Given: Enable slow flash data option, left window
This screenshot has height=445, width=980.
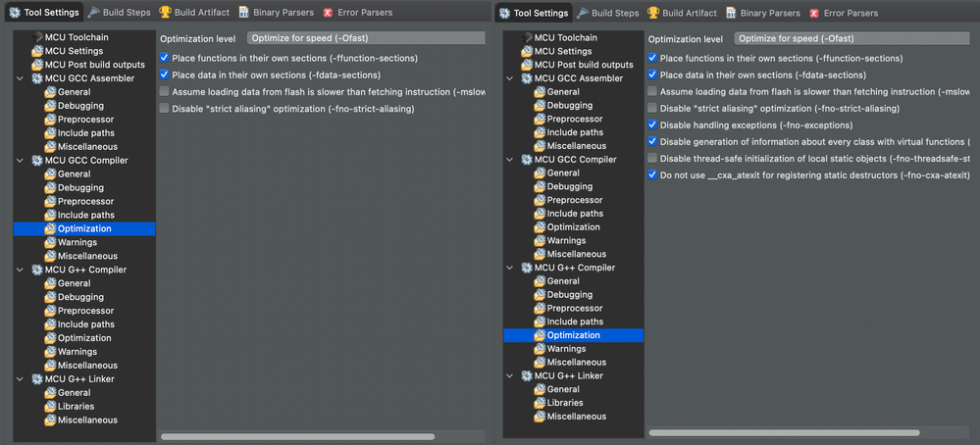Looking at the screenshot, I should click(x=165, y=92).
